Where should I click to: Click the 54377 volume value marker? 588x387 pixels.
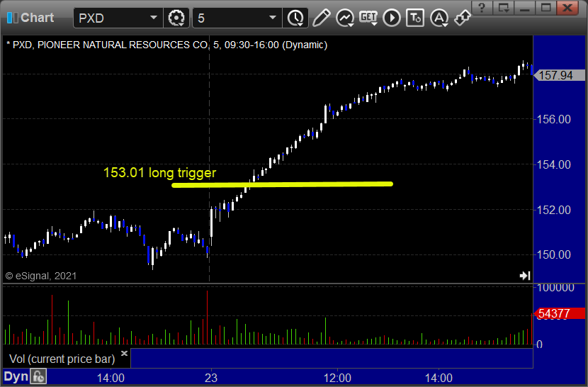point(559,313)
